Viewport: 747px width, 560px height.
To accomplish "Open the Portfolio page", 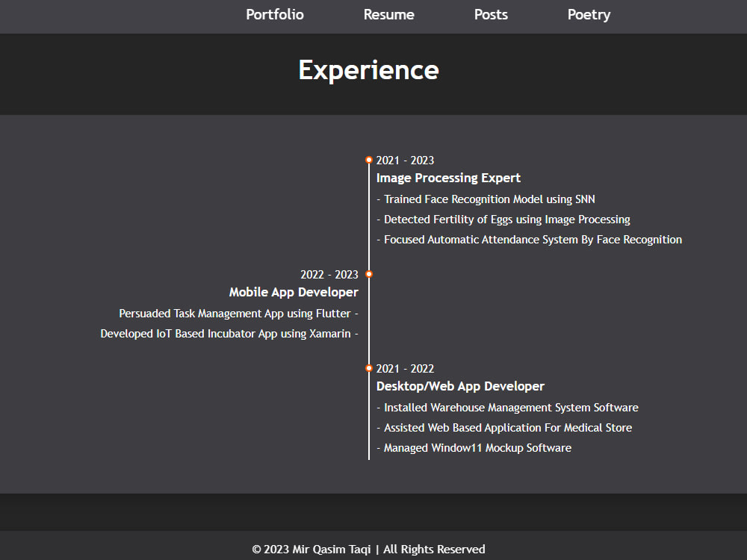I will coord(274,14).
